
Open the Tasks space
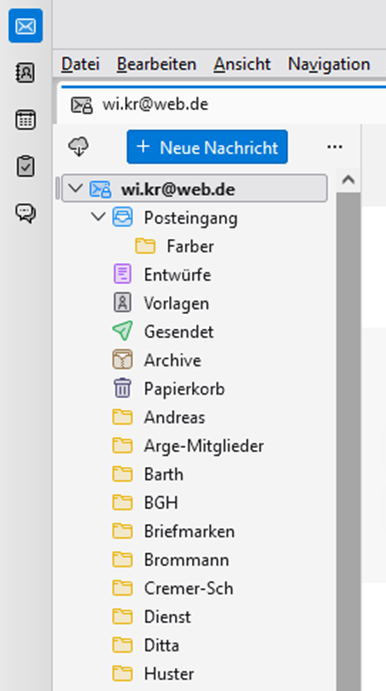coord(26,166)
